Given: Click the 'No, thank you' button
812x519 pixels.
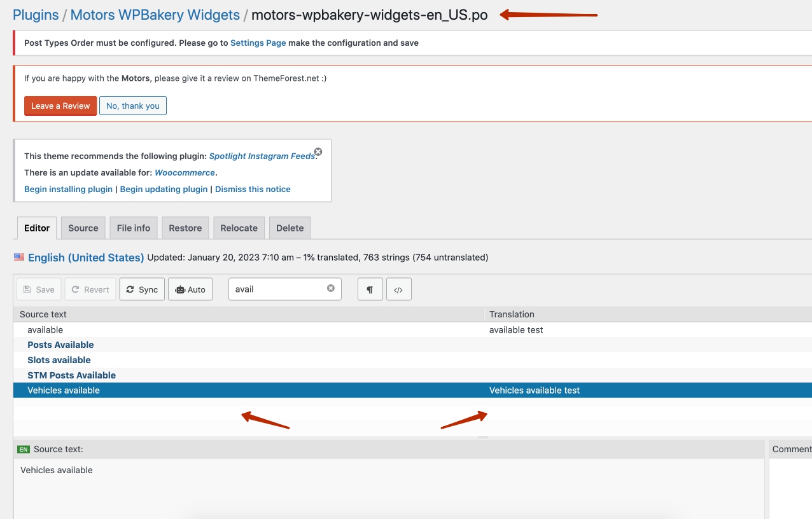Looking at the screenshot, I should click(x=133, y=106).
